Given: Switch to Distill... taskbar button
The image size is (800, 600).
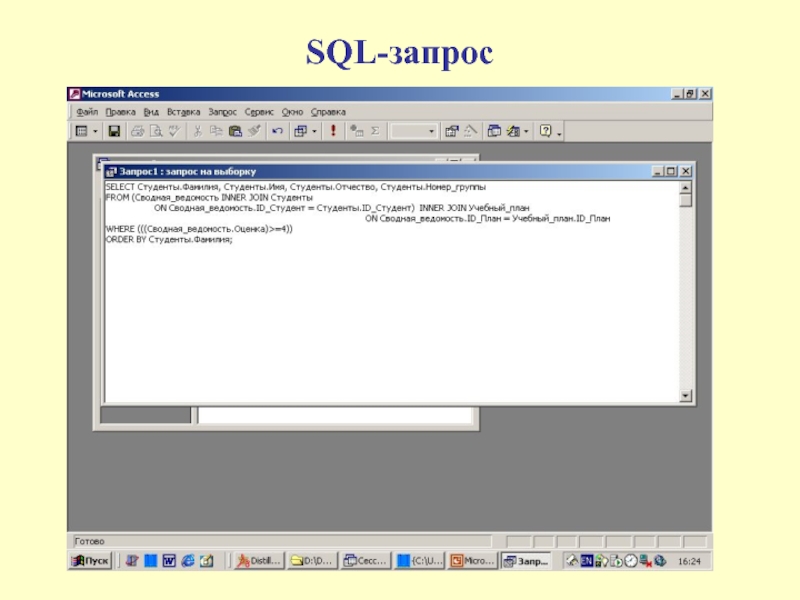Looking at the screenshot, I should (259, 561).
